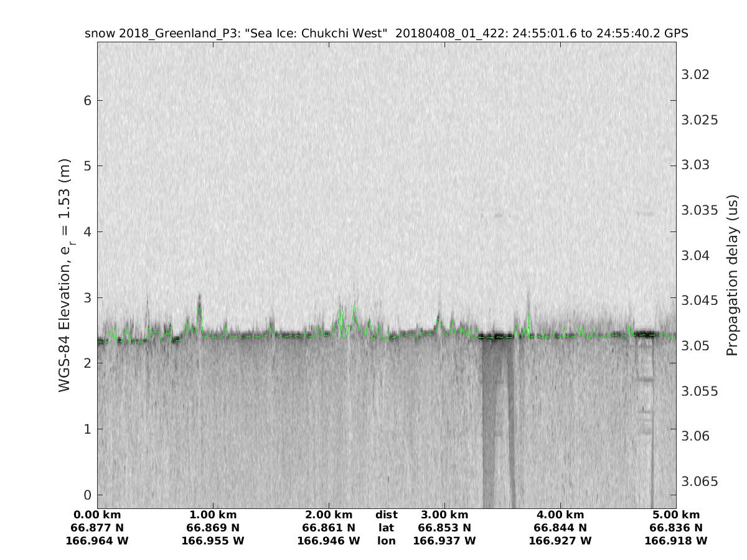The image size is (747, 560).
Task: Select the '1.00 km' distance label
Action: tap(213, 515)
